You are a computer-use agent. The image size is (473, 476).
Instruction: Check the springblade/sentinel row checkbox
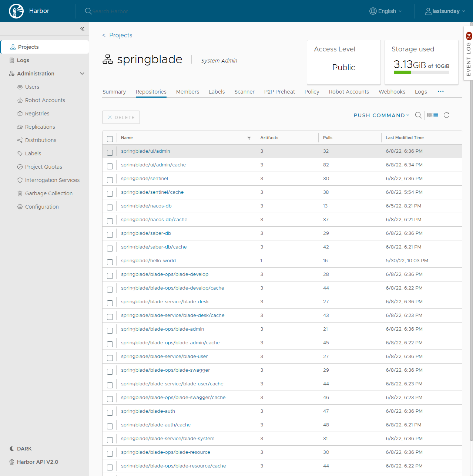[110, 180]
